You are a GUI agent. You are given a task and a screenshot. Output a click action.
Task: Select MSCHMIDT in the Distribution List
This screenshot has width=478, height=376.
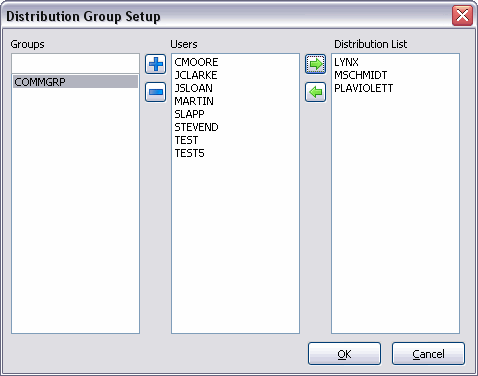tap(361, 75)
